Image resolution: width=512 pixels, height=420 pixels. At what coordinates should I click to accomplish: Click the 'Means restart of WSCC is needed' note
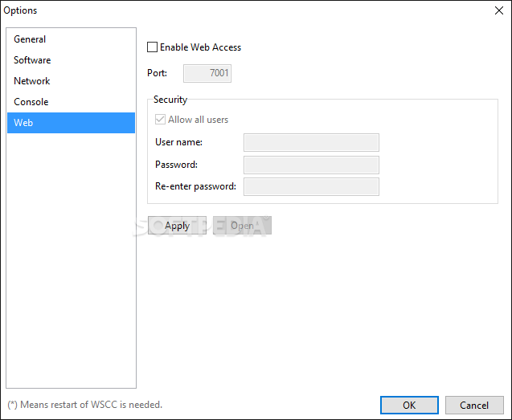click(x=85, y=405)
